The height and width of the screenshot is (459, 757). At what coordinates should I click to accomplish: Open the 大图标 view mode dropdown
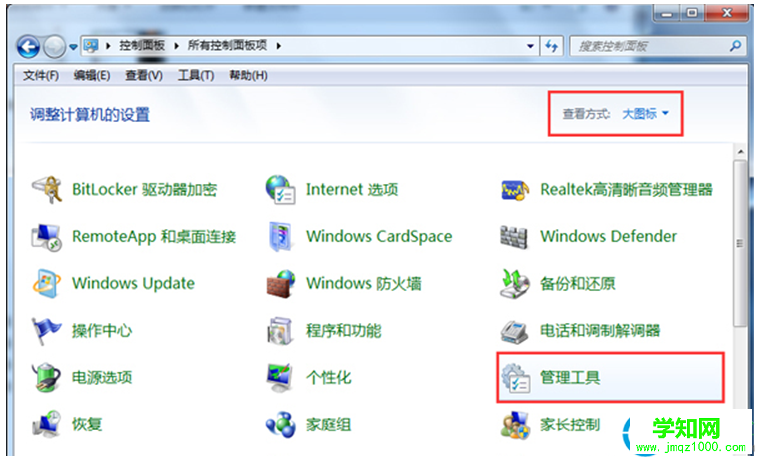(x=645, y=114)
